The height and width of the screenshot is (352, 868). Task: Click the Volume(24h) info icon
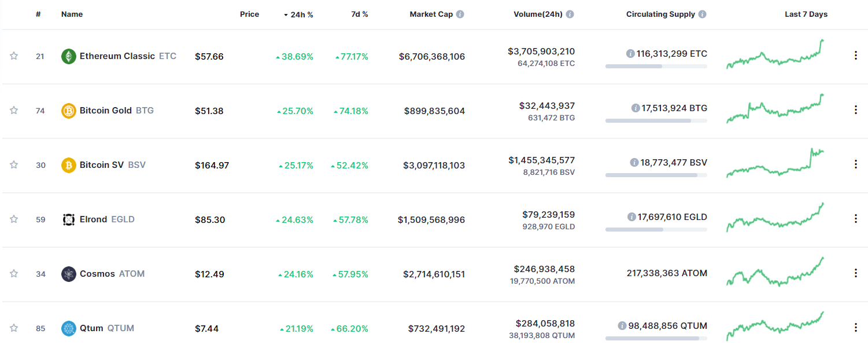(x=570, y=14)
